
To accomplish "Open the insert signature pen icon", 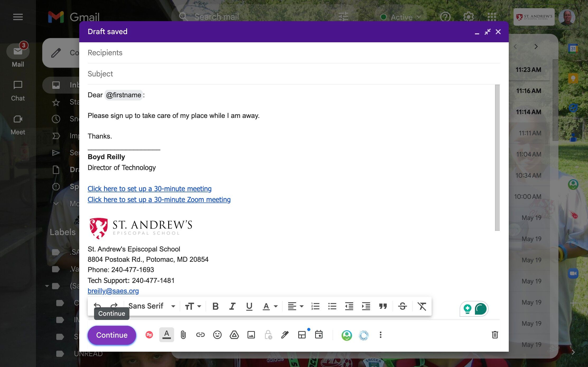I will click(x=285, y=335).
